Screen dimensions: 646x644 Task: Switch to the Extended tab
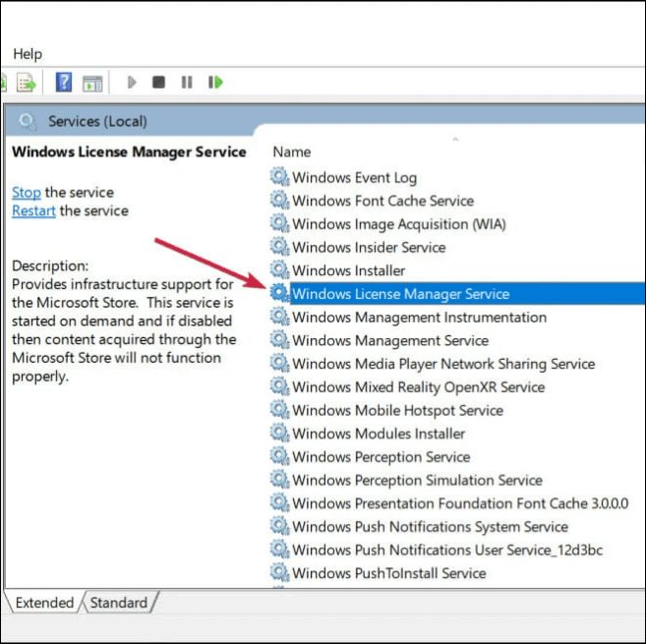(x=44, y=603)
